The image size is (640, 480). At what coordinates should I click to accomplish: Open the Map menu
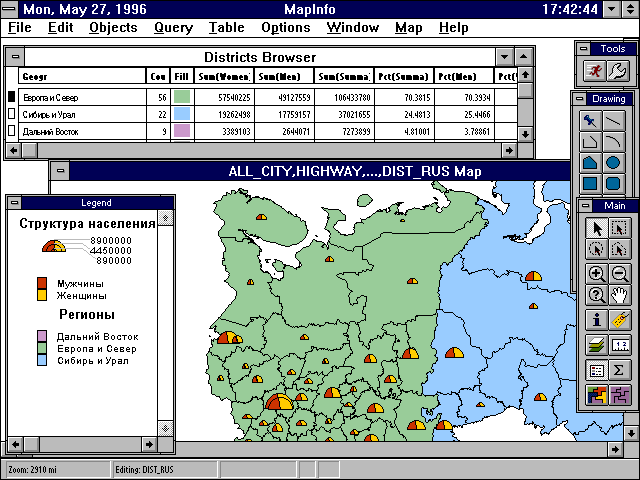click(408, 27)
